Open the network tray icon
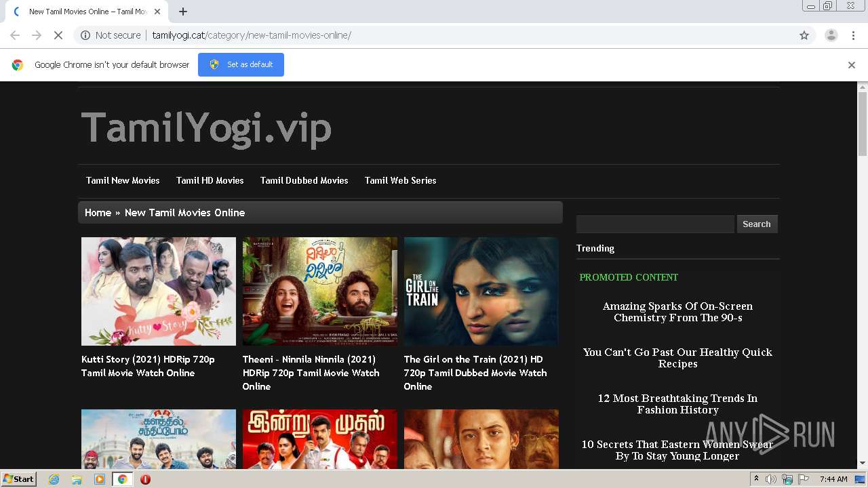 (787, 479)
